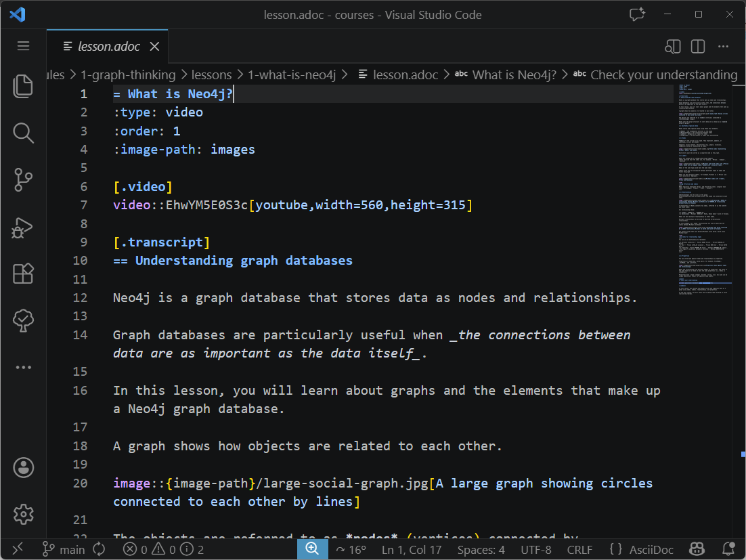
Task: Open the Extensions view
Action: click(23, 274)
